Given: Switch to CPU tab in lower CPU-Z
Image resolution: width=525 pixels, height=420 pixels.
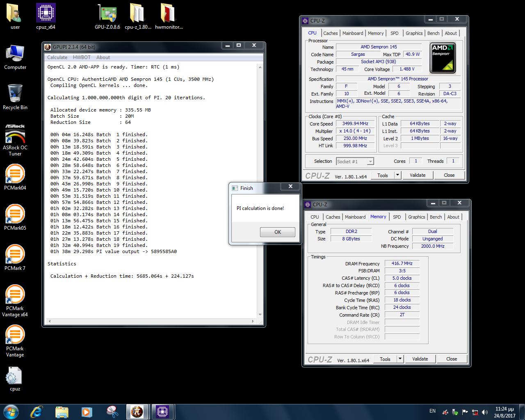Looking at the screenshot, I should [315, 217].
